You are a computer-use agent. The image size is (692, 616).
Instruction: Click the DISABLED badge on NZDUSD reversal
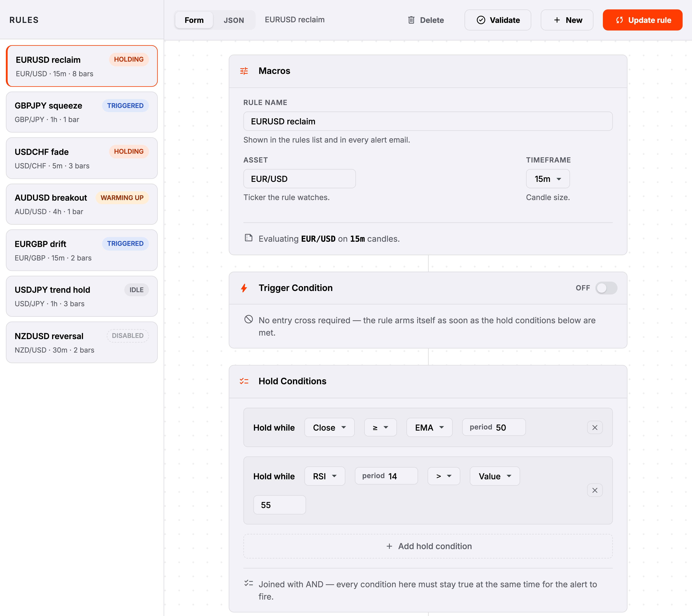click(128, 336)
